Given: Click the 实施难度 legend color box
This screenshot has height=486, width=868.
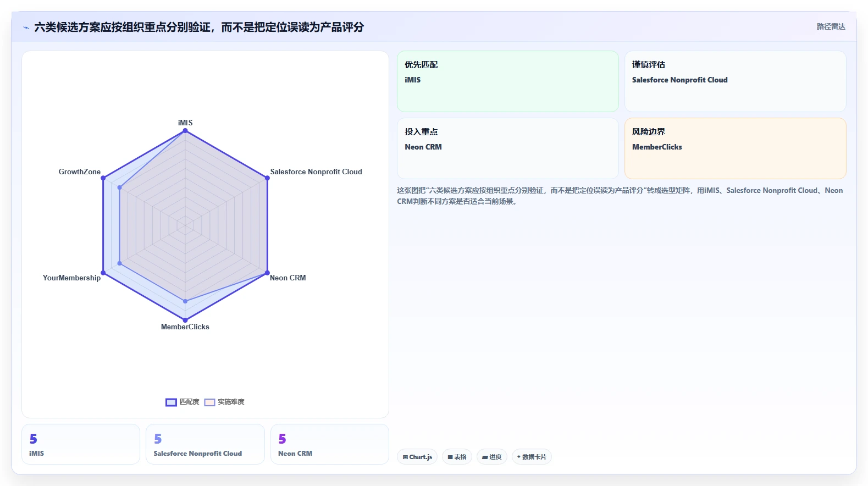Looking at the screenshot, I should click(x=209, y=402).
